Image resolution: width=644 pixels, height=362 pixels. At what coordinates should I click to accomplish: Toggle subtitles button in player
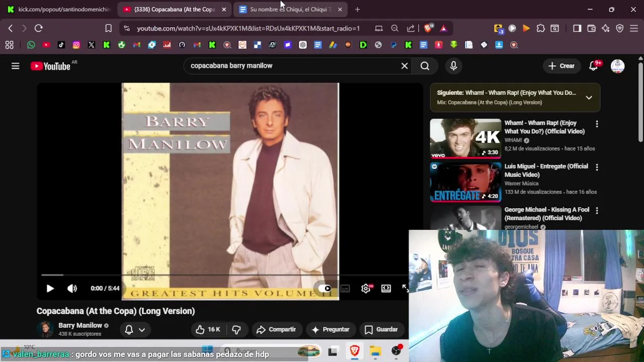(345, 289)
